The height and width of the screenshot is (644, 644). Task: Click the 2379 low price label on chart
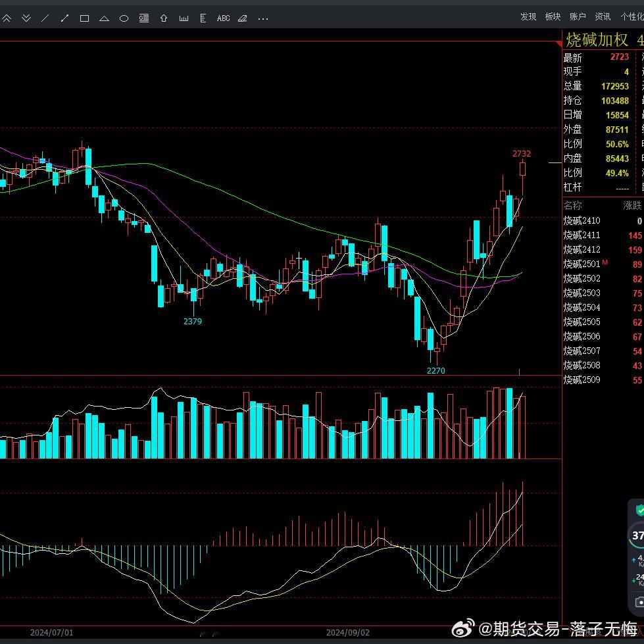[193, 321]
